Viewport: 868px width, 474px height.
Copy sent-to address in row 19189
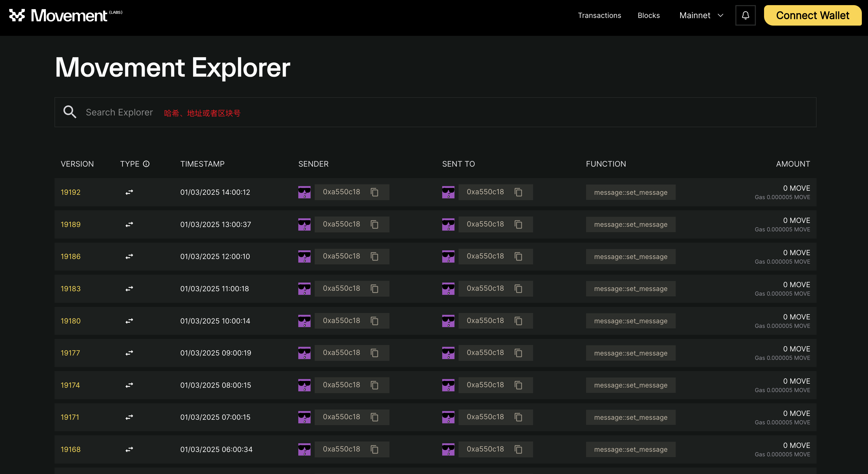[x=518, y=224]
